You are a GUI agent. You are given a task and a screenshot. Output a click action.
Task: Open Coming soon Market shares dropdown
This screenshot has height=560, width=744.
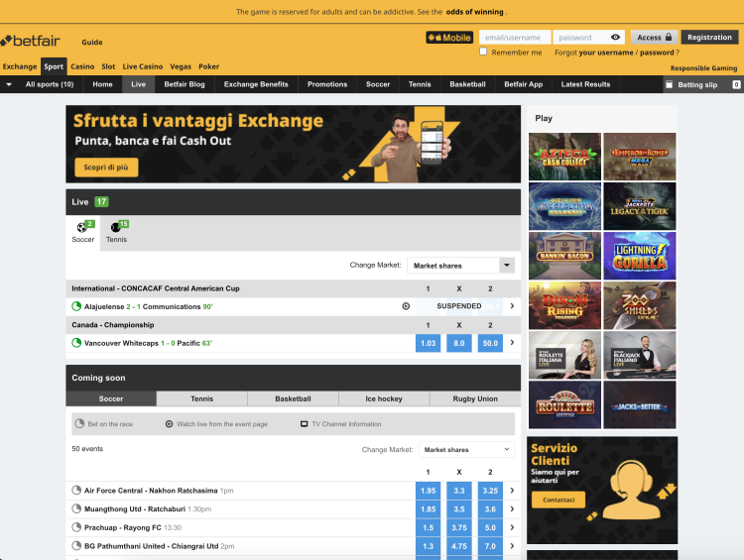466,450
